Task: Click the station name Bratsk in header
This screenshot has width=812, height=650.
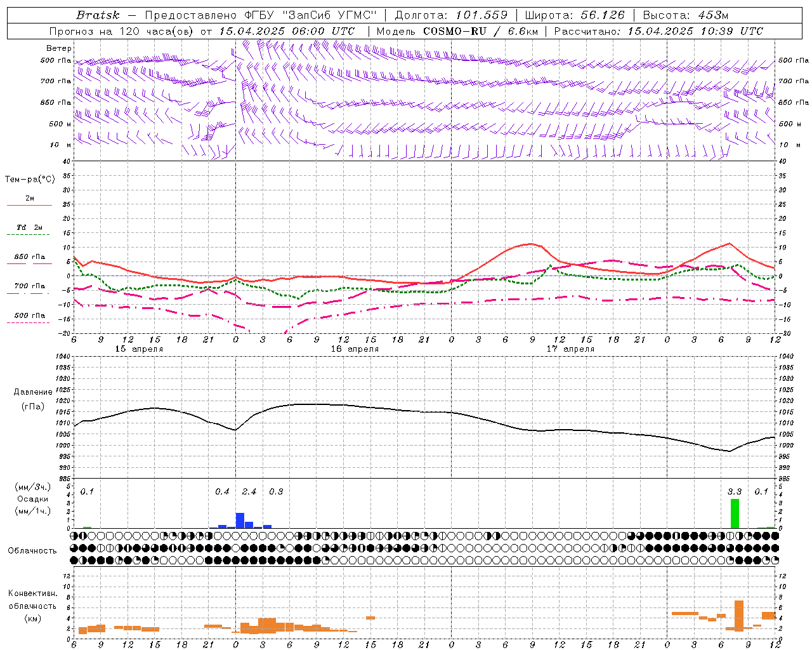Action: [98, 15]
